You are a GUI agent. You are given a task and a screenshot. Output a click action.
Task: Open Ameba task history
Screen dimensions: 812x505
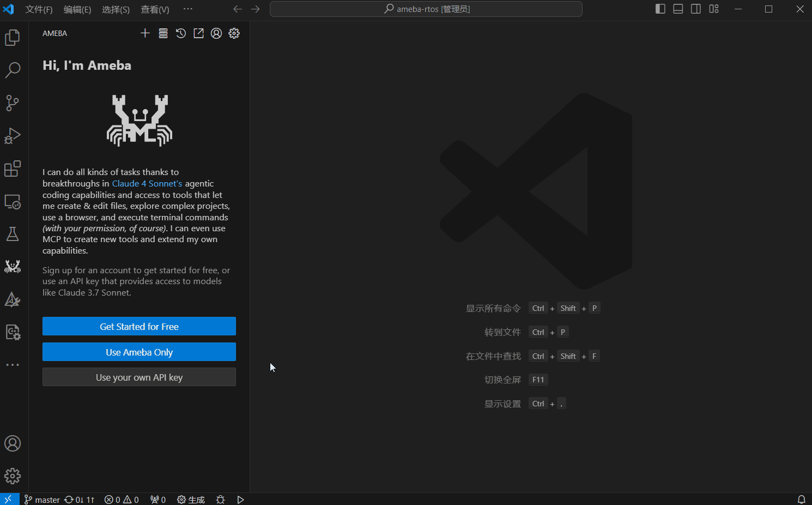click(181, 33)
